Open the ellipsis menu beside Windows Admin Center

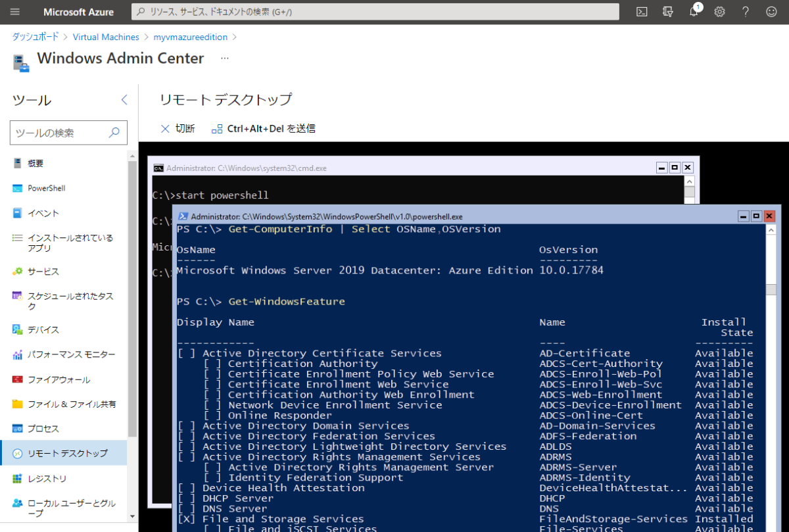point(224,58)
